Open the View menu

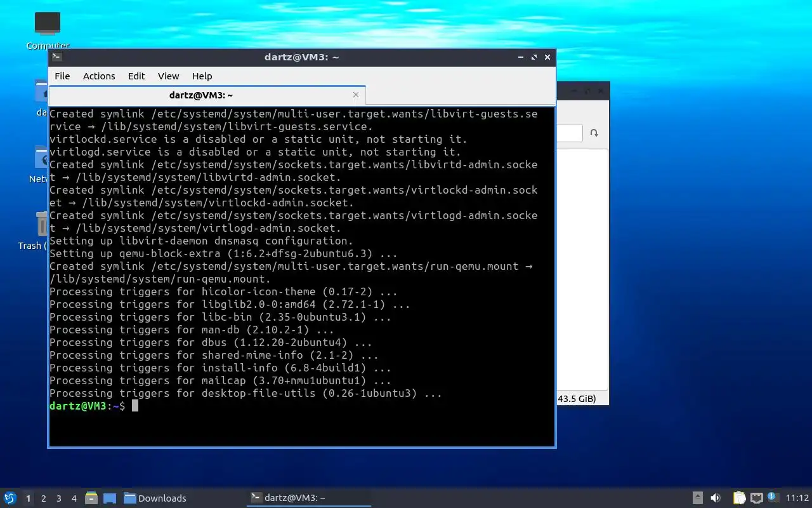[168, 76]
